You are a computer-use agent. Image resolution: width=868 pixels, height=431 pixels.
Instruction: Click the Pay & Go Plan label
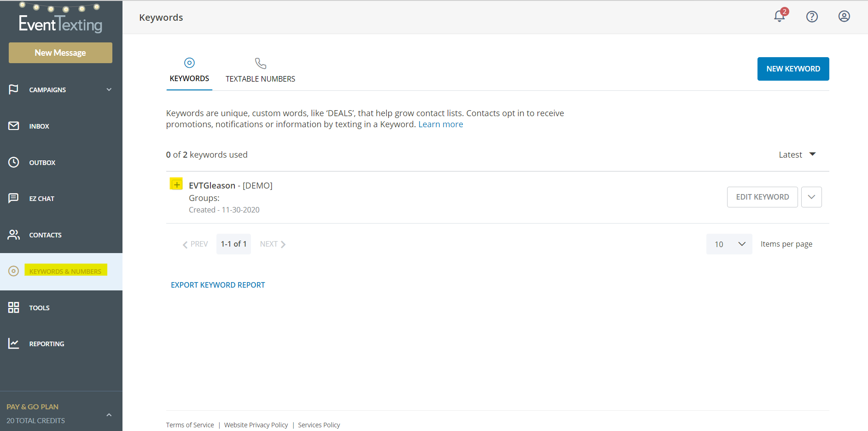32,407
